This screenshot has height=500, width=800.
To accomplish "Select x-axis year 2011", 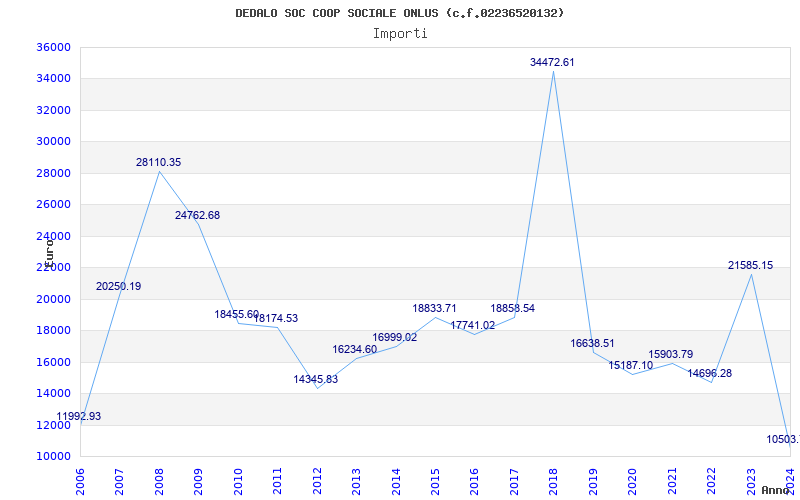I will pyautogui.click(x=278, y=481).
